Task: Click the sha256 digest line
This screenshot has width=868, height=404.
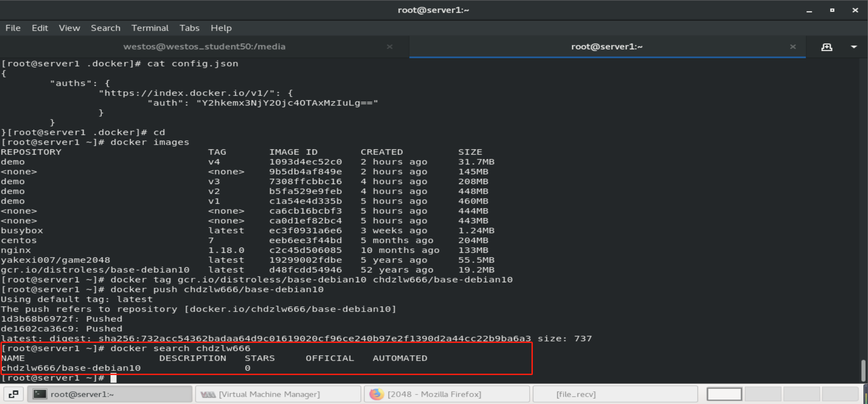Action: tap(296, 339)
